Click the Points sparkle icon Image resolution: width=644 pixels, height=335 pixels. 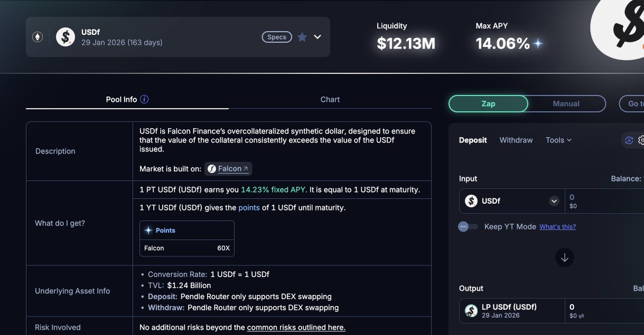[x=149, y=230]
